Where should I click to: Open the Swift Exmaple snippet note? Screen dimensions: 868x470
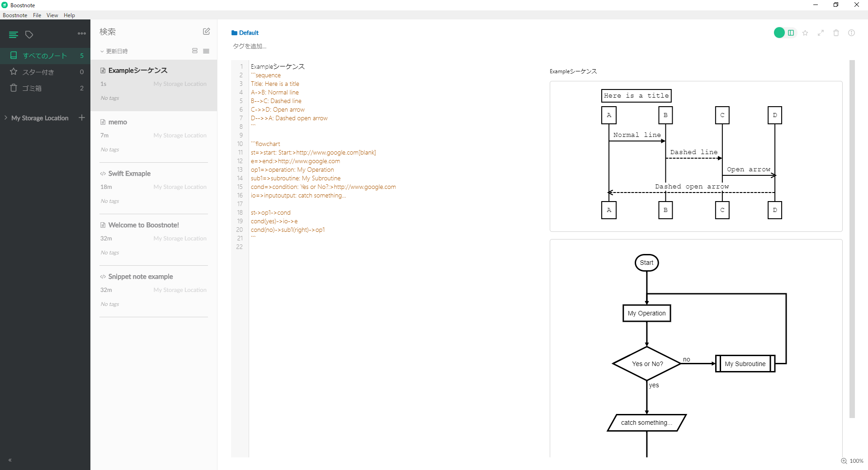coord(154,188)
